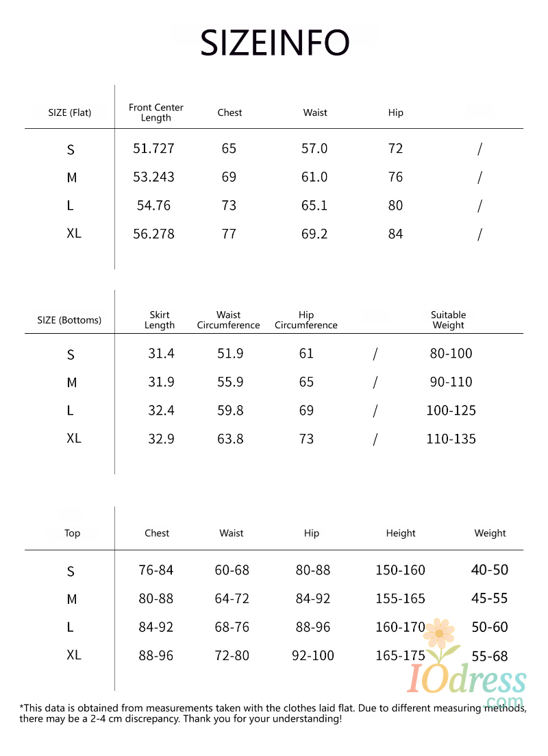Click the 80-100 suitable weight value

[x=451, y=354]
